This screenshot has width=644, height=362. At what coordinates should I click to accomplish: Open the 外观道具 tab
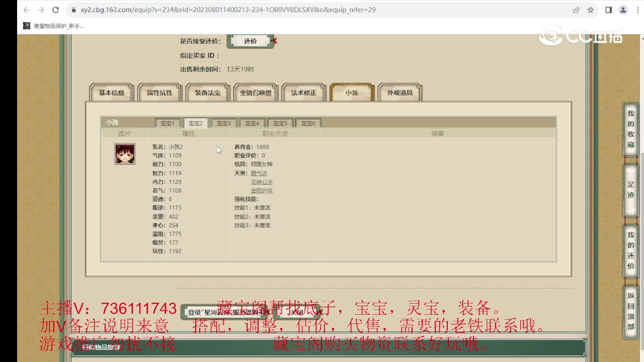tap(399, 93)
